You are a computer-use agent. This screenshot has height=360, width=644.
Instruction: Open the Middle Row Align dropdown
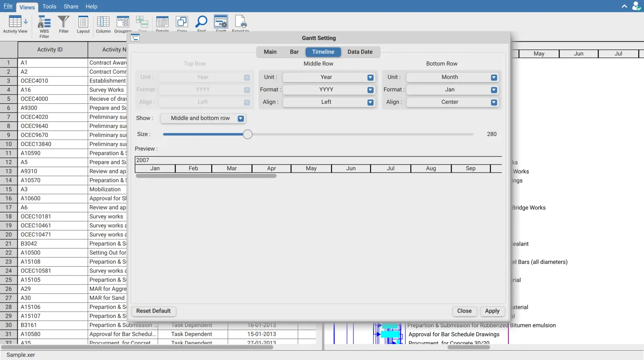point(329,102)
